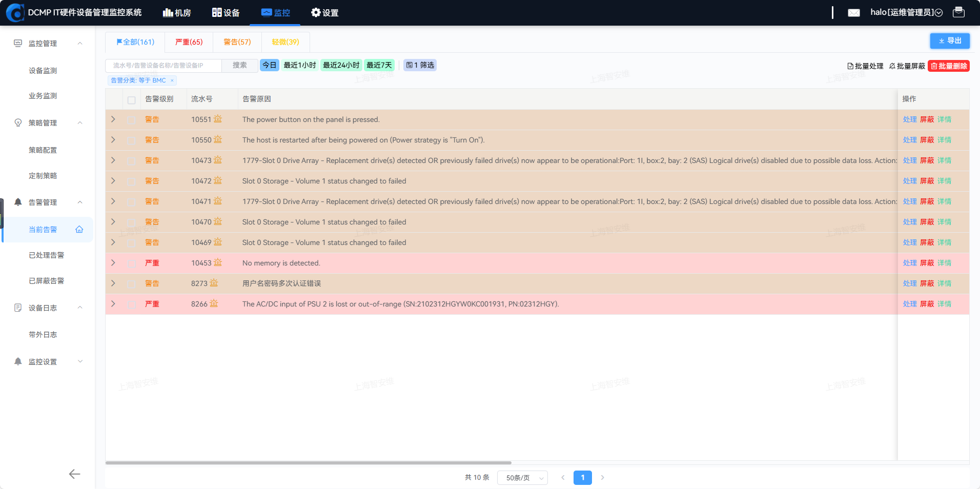Click the DCMP system logo icon
The image size is (980, 489).
15,13
